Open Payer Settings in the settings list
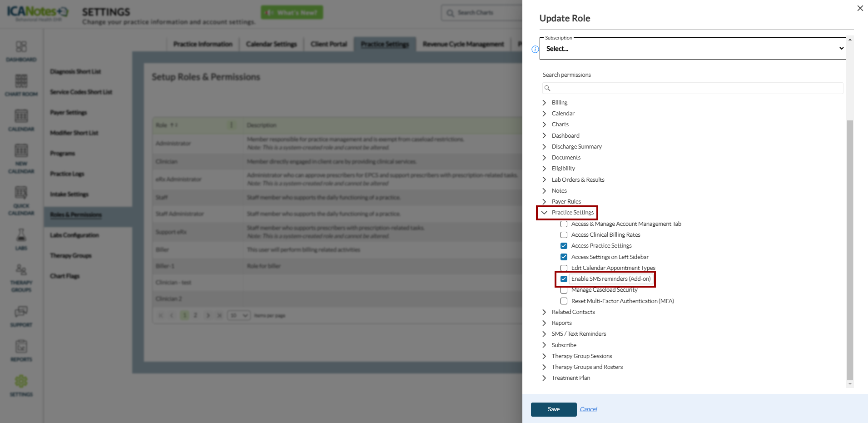The image size is (868, 423). pos(69,113)
